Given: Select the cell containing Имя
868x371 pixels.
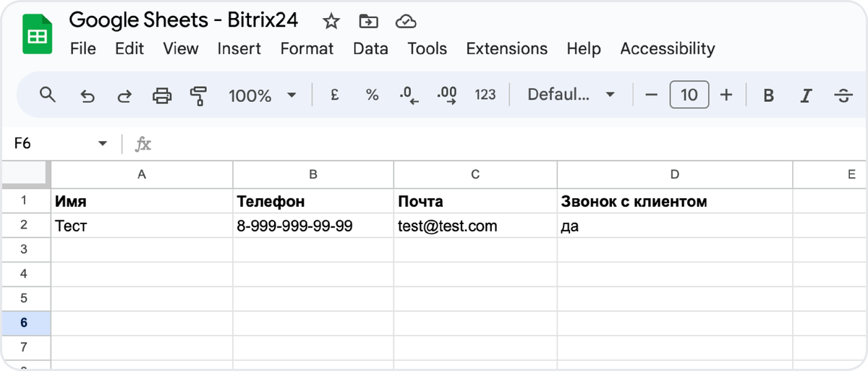Looking at the screenshot, I should pyautogui.click(x=142, y=201).
